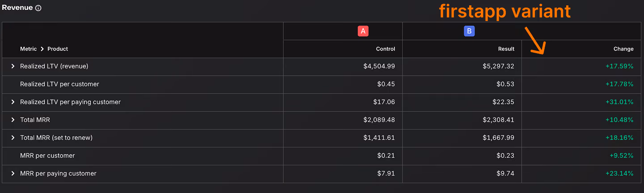
Task: Expand the Realized LTV (revenue) row
Action: click(x=13, y=66)
